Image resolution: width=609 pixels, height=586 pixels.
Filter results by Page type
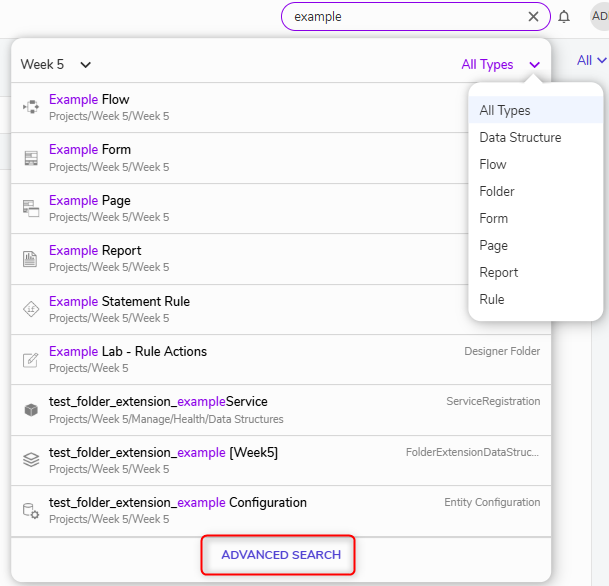(536, 245)
